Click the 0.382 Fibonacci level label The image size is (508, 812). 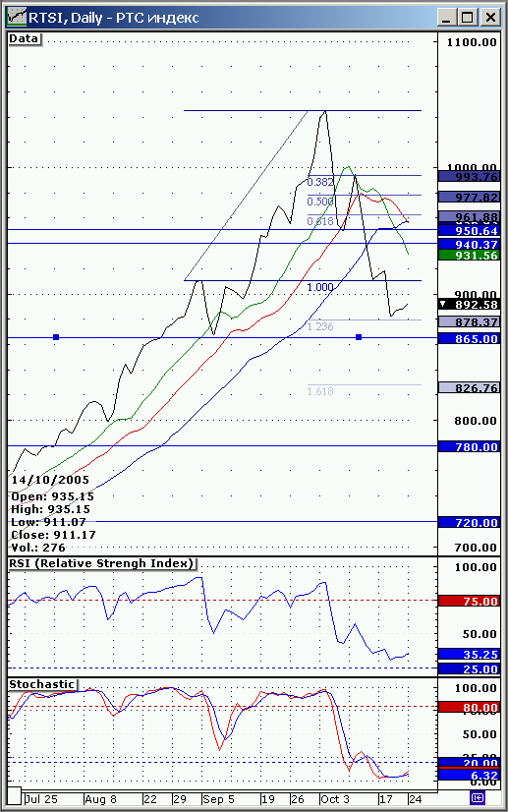(x=320, y=182)
